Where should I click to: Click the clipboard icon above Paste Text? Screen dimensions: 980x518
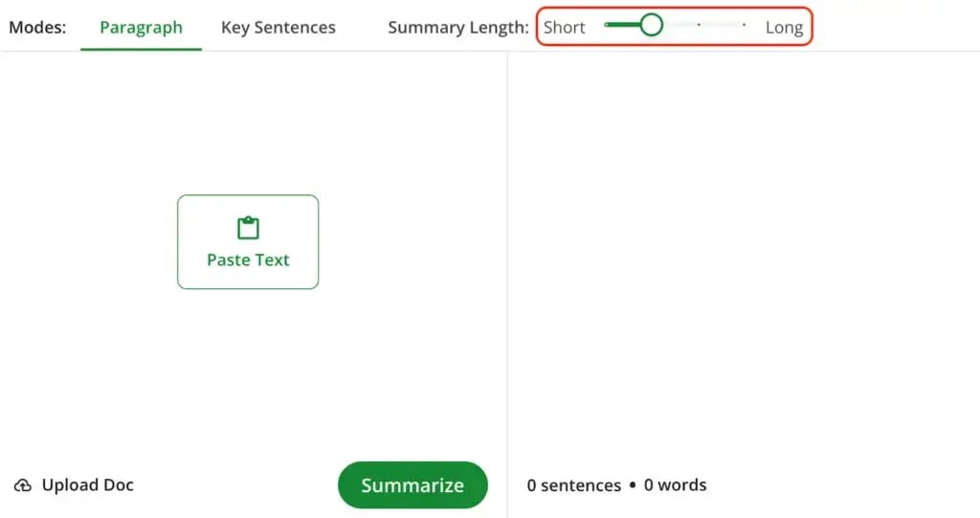point(248,228)
